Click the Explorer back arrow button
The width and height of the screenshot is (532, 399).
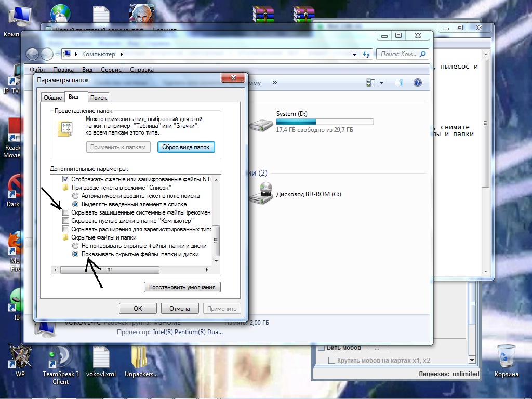click(33, 54)
